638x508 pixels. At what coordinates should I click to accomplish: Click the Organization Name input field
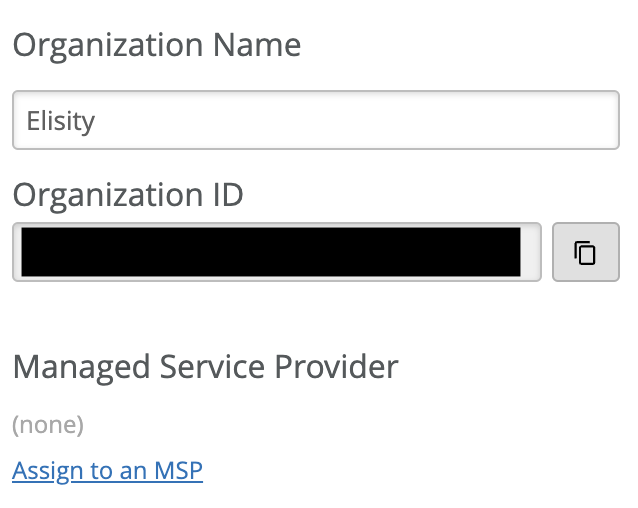(x=316, y=121)
